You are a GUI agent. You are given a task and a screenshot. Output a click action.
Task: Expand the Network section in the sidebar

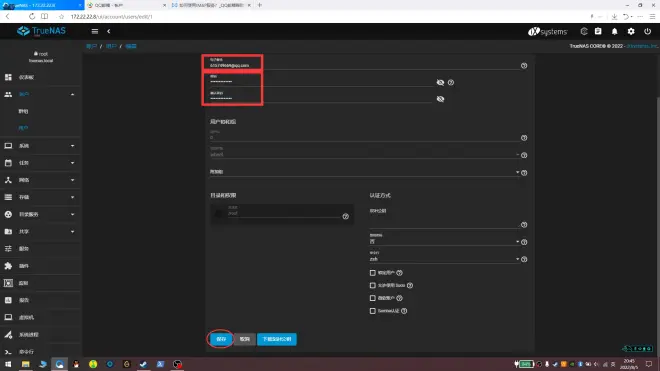point(40,180)
